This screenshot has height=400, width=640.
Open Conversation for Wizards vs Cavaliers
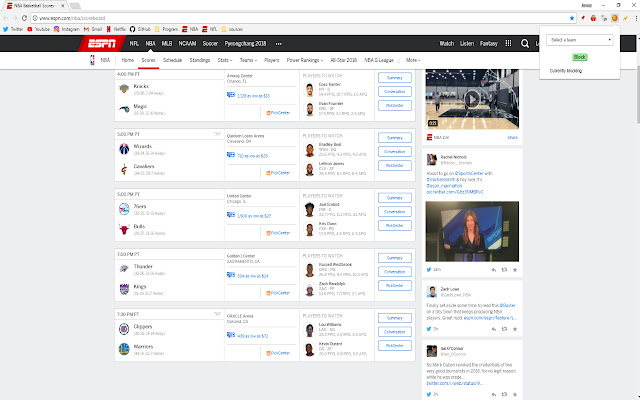[x=395, y=151]
